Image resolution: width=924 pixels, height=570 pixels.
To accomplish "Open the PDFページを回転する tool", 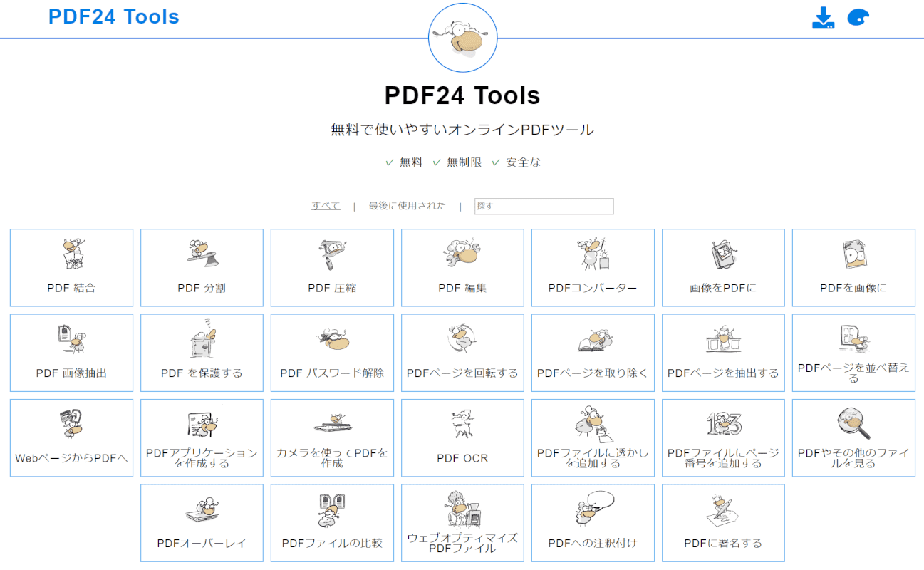I will (x=462, y=353).
